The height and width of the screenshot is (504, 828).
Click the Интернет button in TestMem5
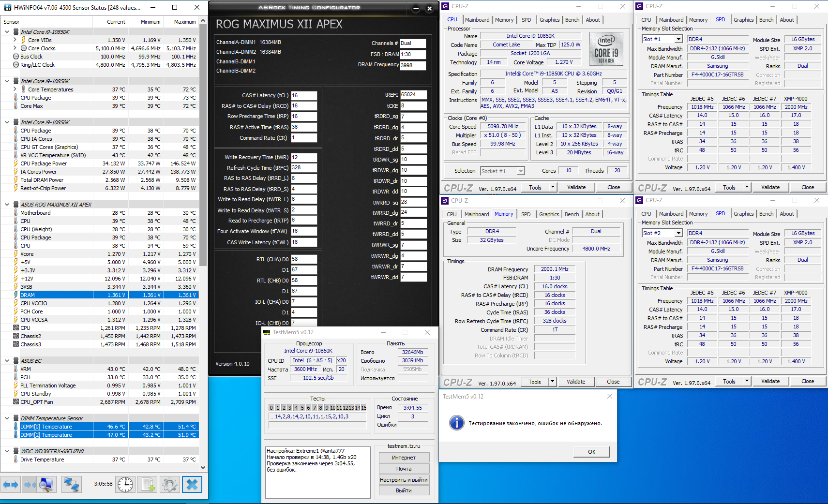pos(404,458)
